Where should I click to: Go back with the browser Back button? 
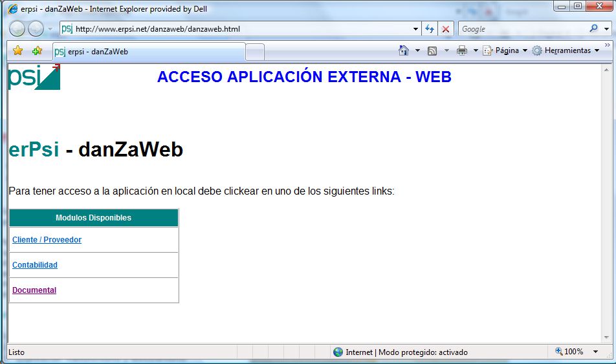click(17, 28)
